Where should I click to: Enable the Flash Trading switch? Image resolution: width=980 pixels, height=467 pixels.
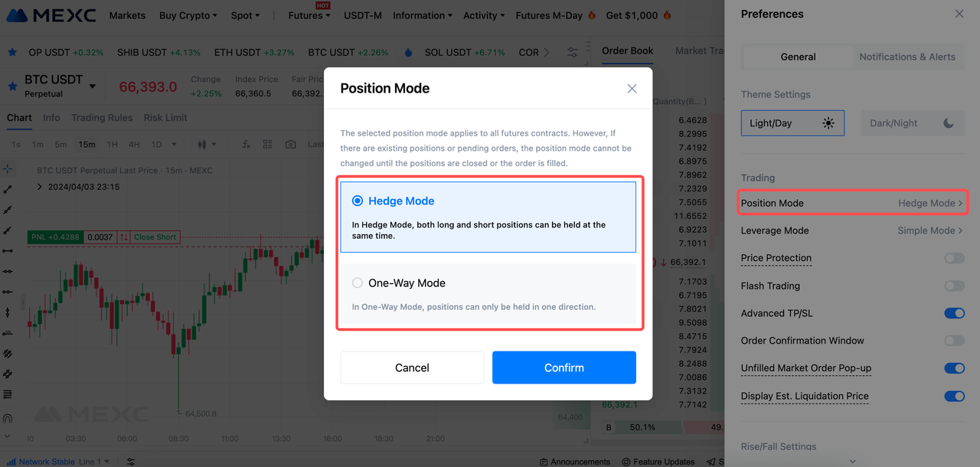[954, 286]
